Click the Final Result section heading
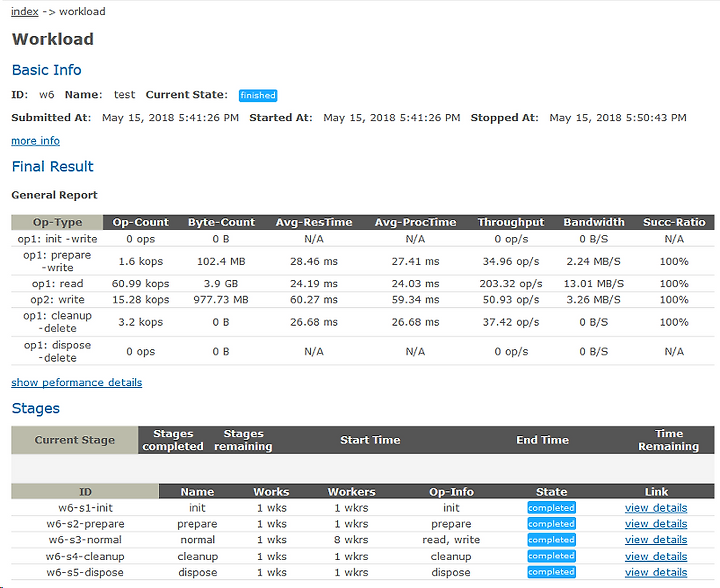This screenshot has width=720, height=588. pyautogui.click(x=52, y=166)
